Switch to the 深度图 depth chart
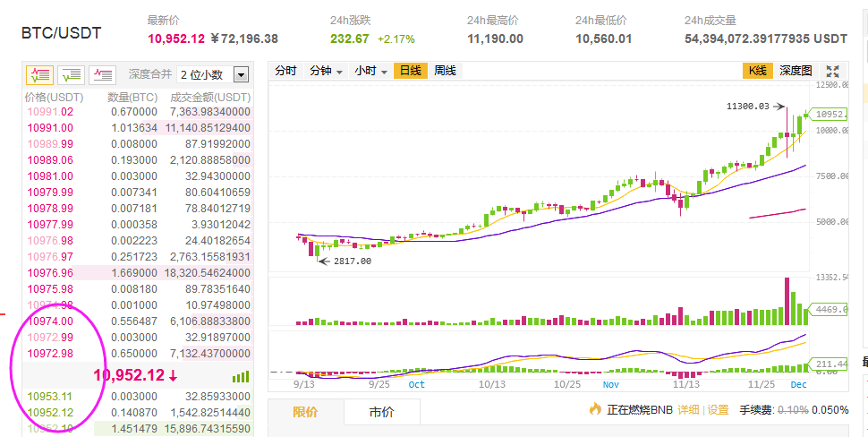The width and height of the screenshot is (868, 437). (x=796, y=71)
